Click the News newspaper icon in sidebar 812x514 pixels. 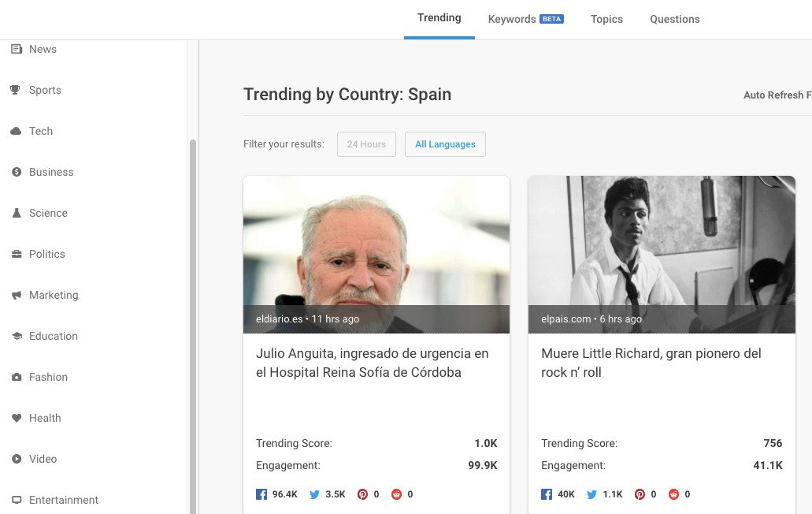(17, 49)
